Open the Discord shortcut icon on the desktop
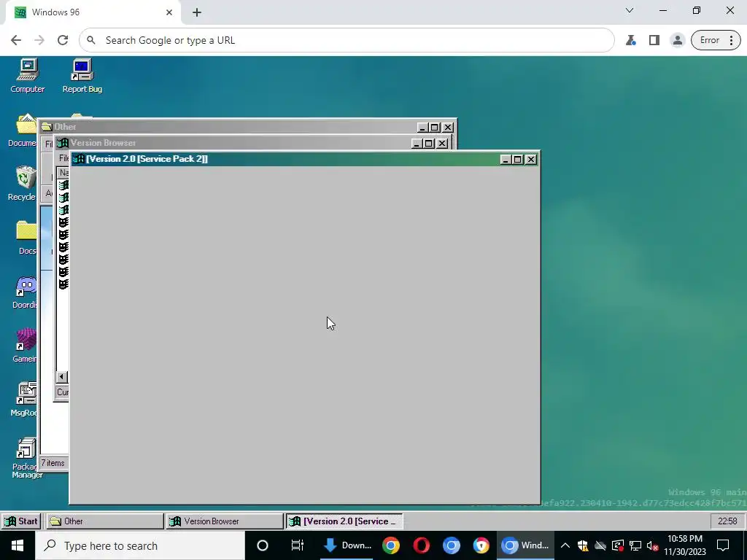This screenshot has width=747, height=560. click(26, 292)
